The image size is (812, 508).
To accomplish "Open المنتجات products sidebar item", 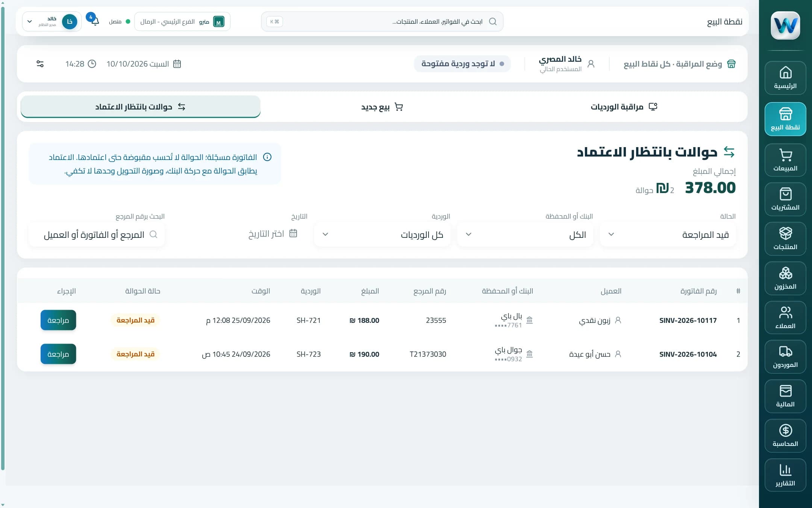I will tap(785, 239).
